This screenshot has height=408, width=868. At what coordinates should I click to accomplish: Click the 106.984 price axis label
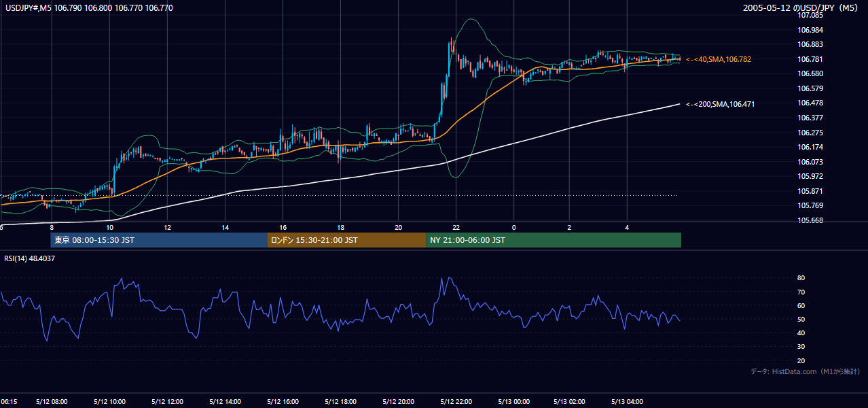click(810, 30)
